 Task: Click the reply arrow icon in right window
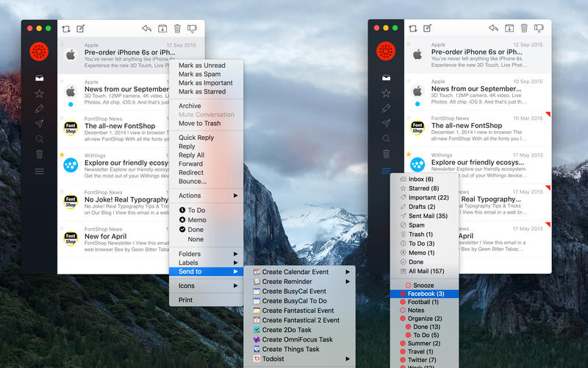(x=493, y=29)
